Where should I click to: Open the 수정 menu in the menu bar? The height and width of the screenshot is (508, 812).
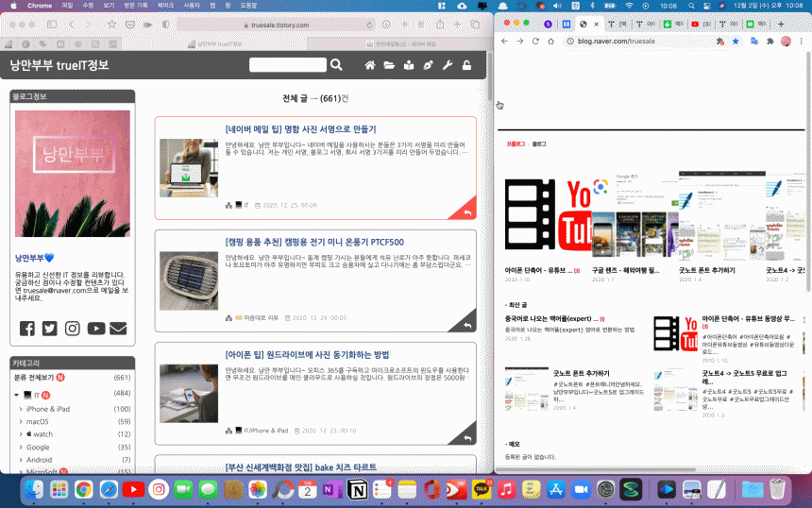pos(88,6)
